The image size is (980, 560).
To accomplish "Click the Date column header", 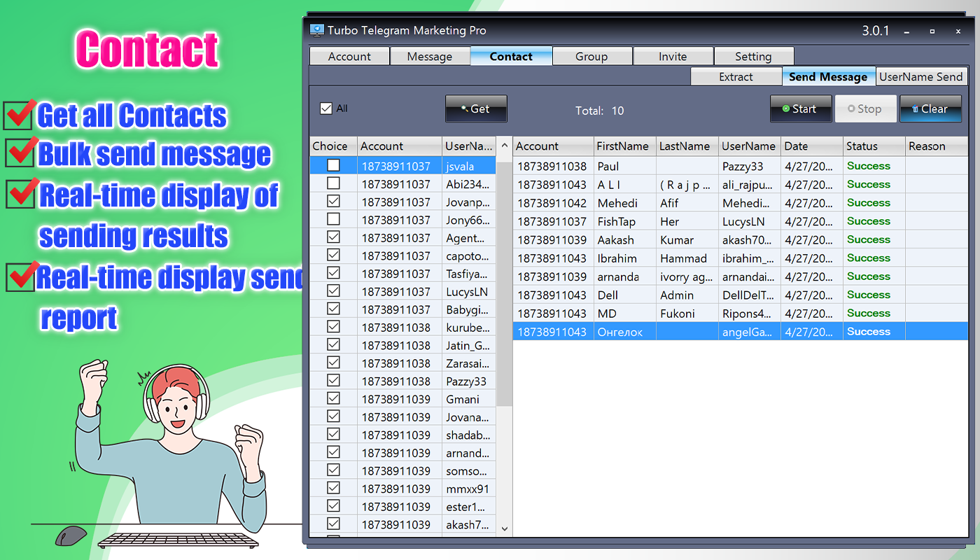I will [x=811, y=146].
